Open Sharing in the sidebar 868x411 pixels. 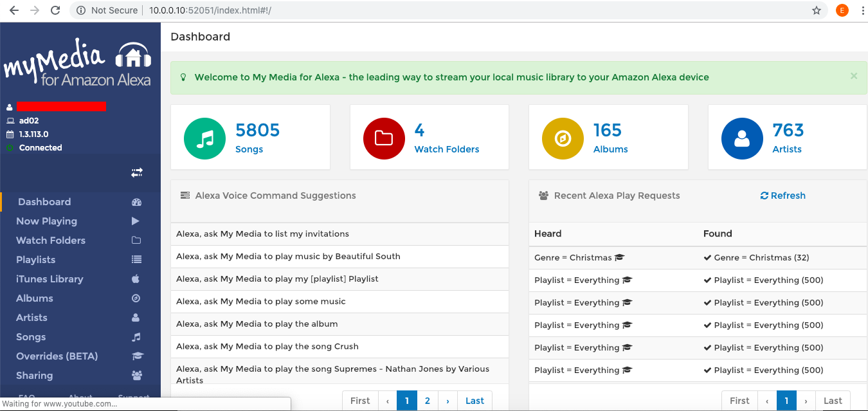pos(80,376)
